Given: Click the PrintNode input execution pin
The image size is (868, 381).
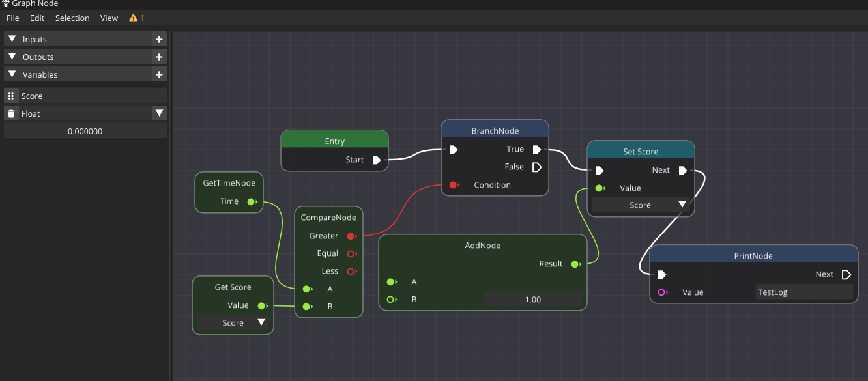Looking at the screenshot, I should coord(662,275).
